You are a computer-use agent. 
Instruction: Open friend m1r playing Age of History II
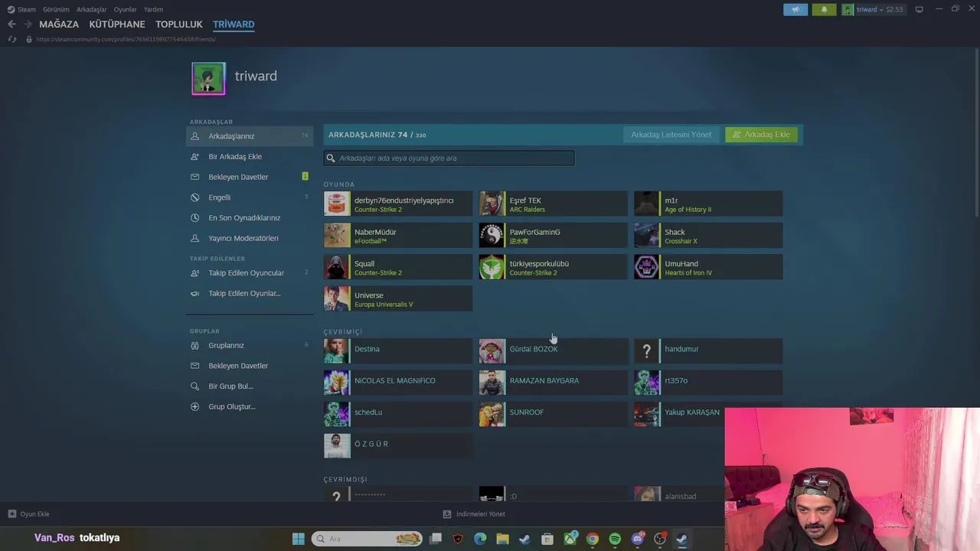click(708, 204)
